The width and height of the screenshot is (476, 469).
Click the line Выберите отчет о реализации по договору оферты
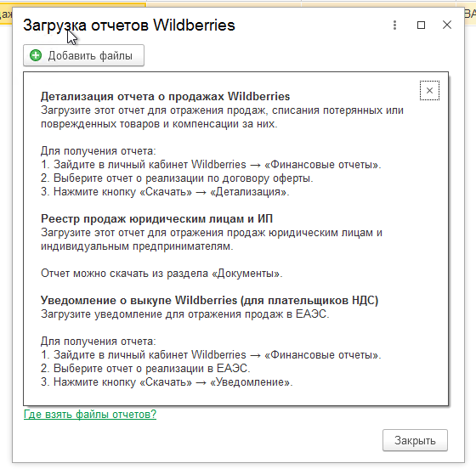coord(177,178)
